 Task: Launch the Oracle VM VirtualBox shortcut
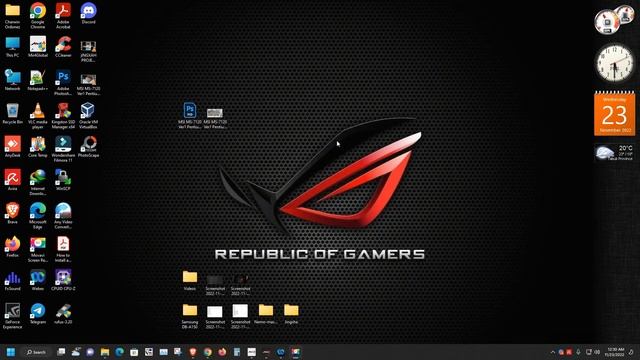coord(88,116)
